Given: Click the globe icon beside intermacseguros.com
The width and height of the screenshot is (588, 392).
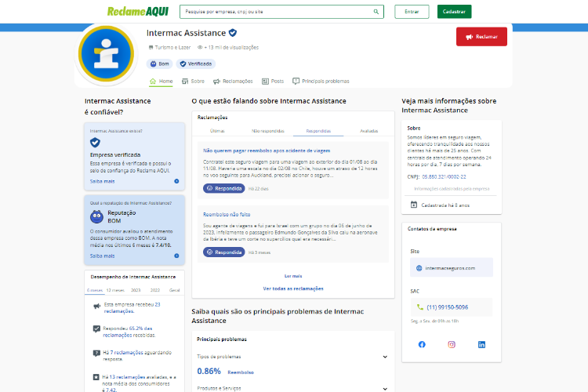Looking at the screenshot, I should (419, 268).
